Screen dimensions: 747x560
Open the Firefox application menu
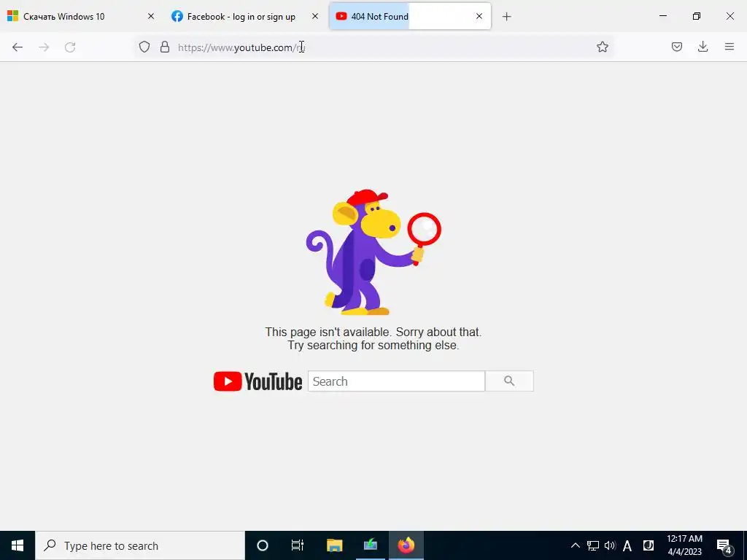[x=729, y=47]
